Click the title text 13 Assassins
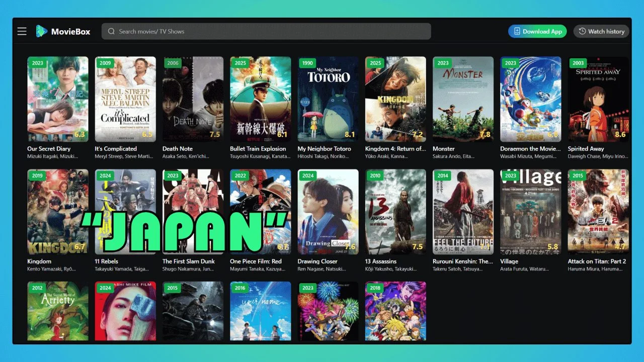Image resolution: width=644 pixels, height=362 pixels. tap(381, 261)
